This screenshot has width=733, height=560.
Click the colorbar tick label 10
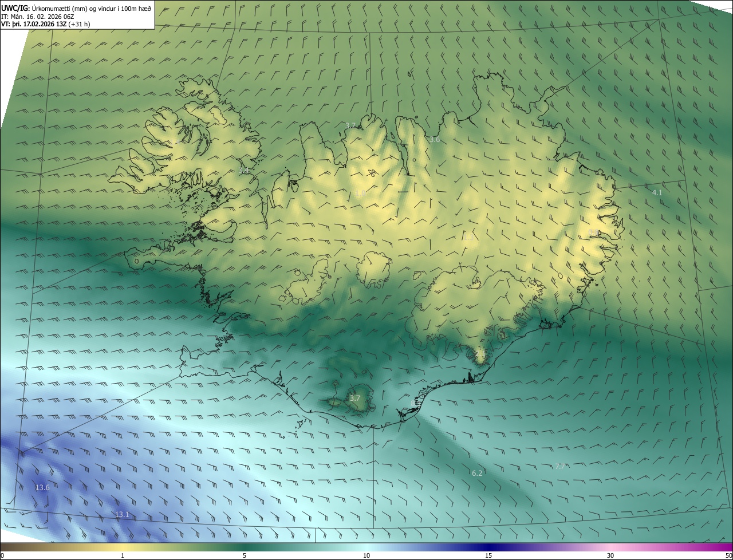coord(366,555)
